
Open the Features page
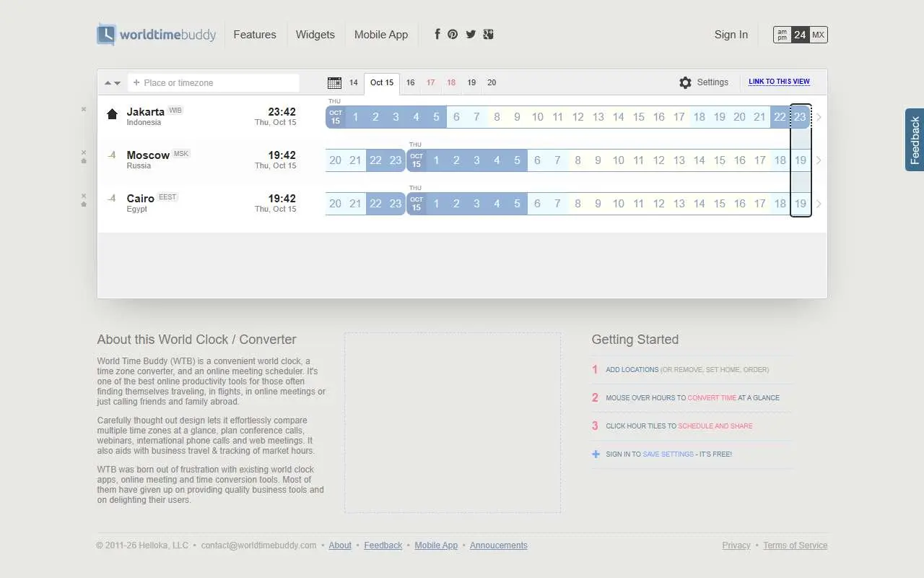coord(255,34)
